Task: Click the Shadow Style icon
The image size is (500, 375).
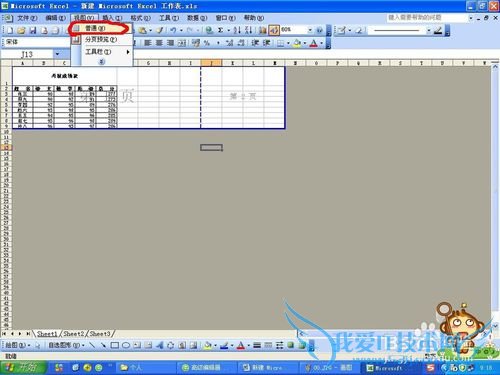Action: (x=291, y=345)
